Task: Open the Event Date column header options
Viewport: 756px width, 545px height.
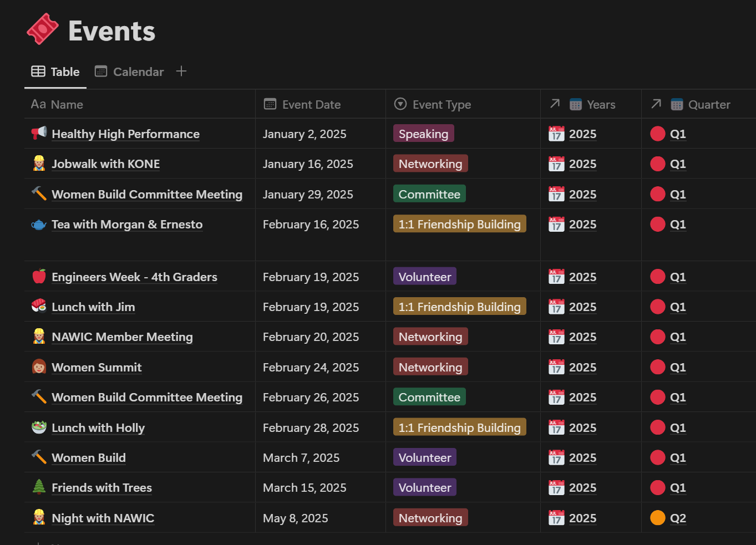Action: (311, 105)
